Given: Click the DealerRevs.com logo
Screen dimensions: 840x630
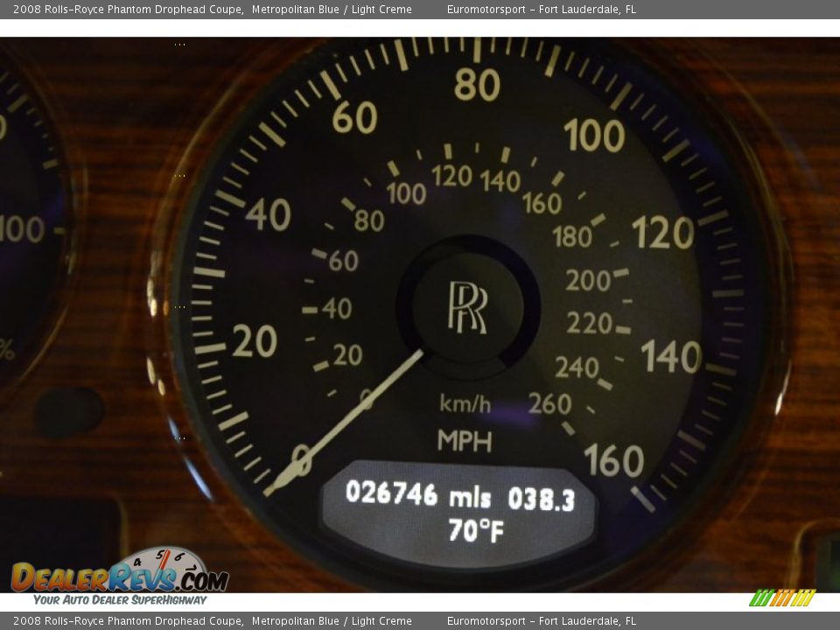Looking at the screenshot, I should [x=119, y=578].
